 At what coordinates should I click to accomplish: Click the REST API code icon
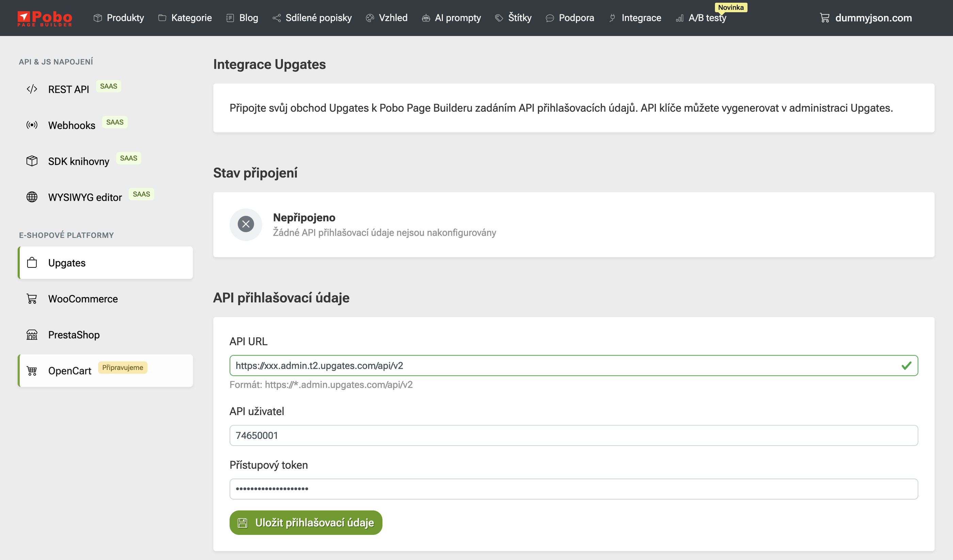click(x=32, y=89)
